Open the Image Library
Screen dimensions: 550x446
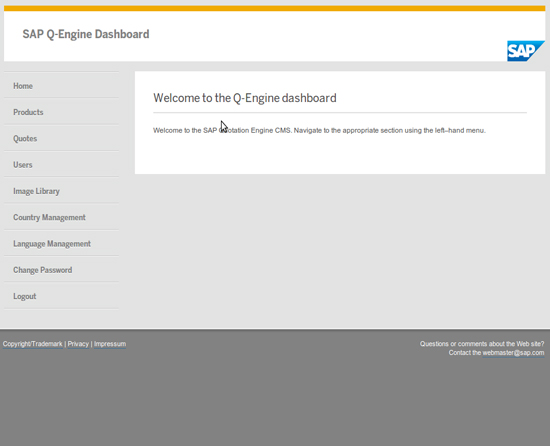click(x=36, y=191)
